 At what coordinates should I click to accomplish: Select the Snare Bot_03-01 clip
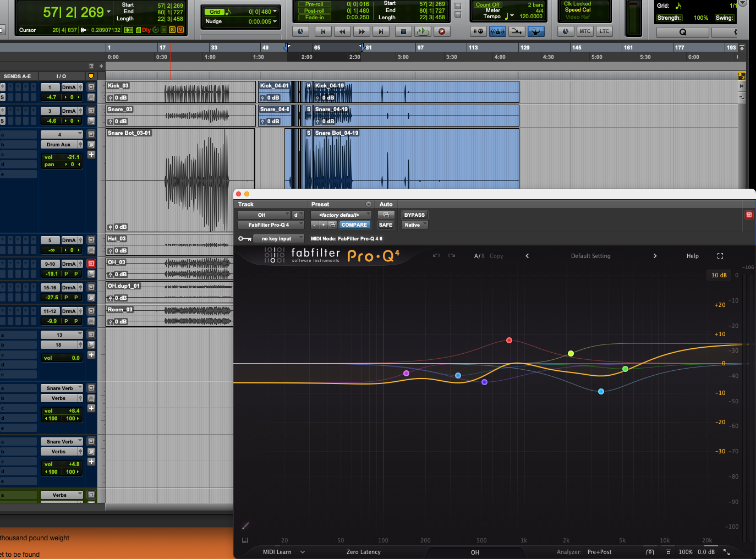coord(180,180)
